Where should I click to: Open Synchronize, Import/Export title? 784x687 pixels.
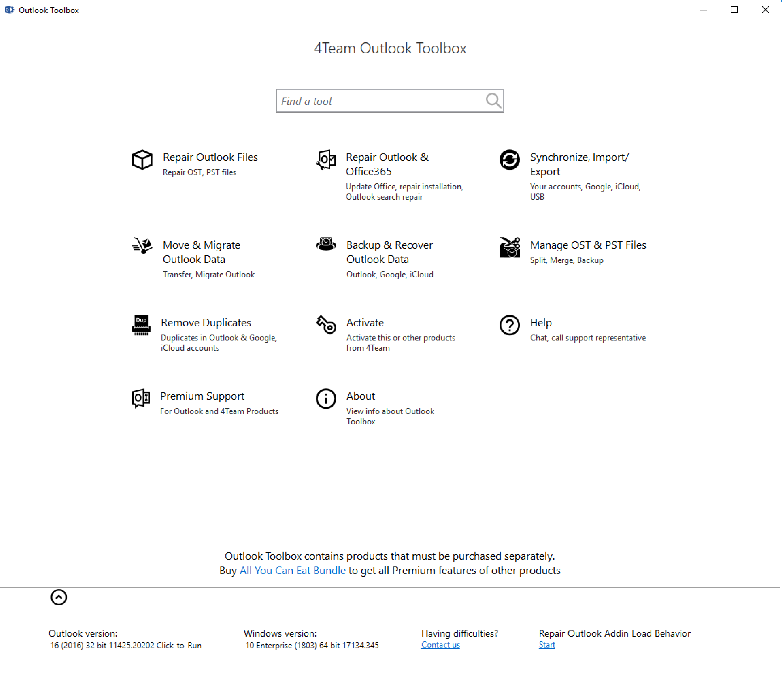tap(579, 164)
